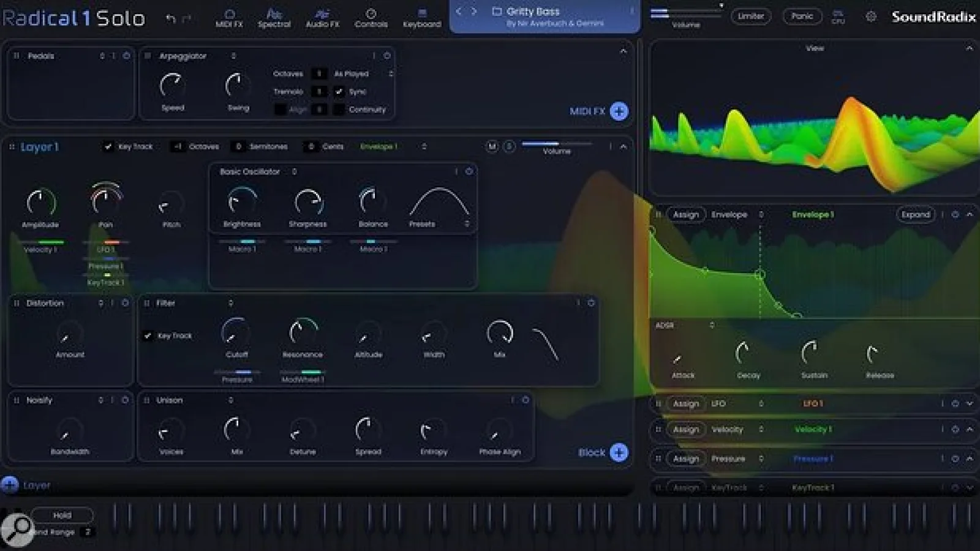
Task: Open the Gritty Bass preset browser
Action: [x=545, y=17]
